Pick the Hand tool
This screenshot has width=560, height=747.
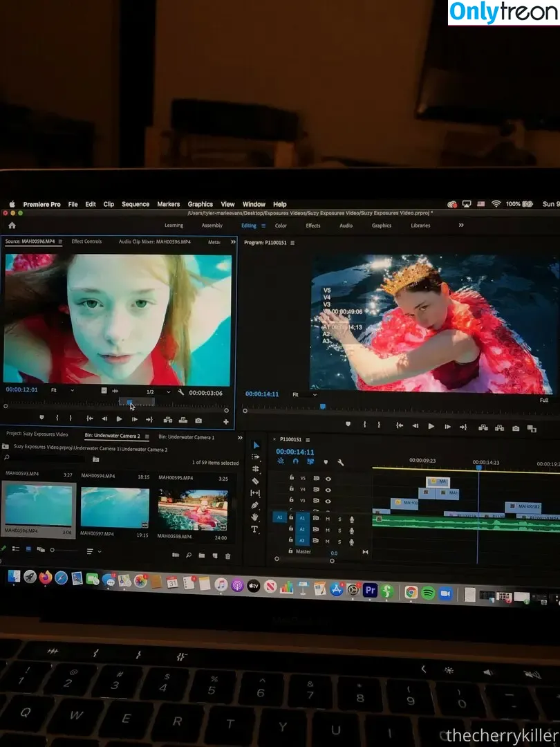click(254, 517)
